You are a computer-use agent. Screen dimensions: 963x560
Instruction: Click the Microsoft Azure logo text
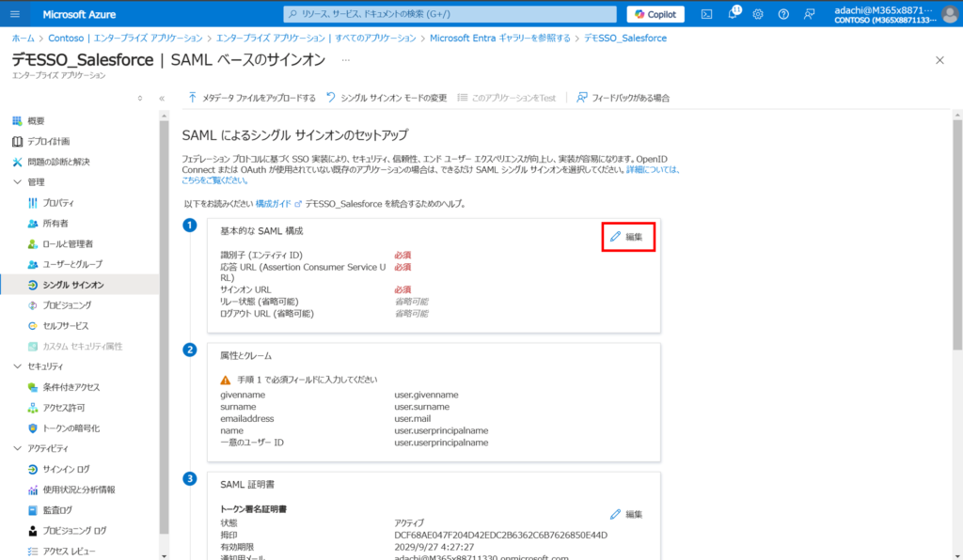point(79,14)
